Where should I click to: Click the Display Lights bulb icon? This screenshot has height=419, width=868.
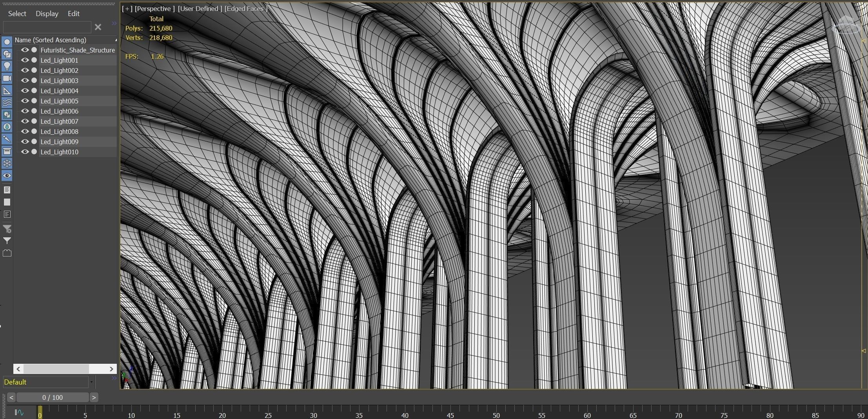tap(7, 66)
